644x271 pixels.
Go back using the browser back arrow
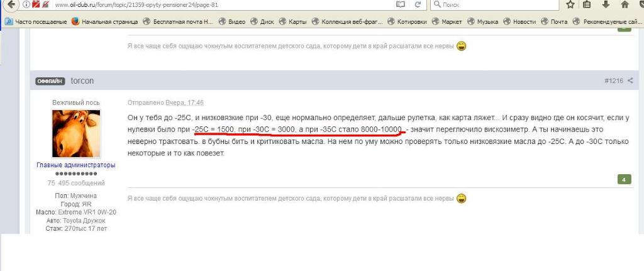click(12, 4)
